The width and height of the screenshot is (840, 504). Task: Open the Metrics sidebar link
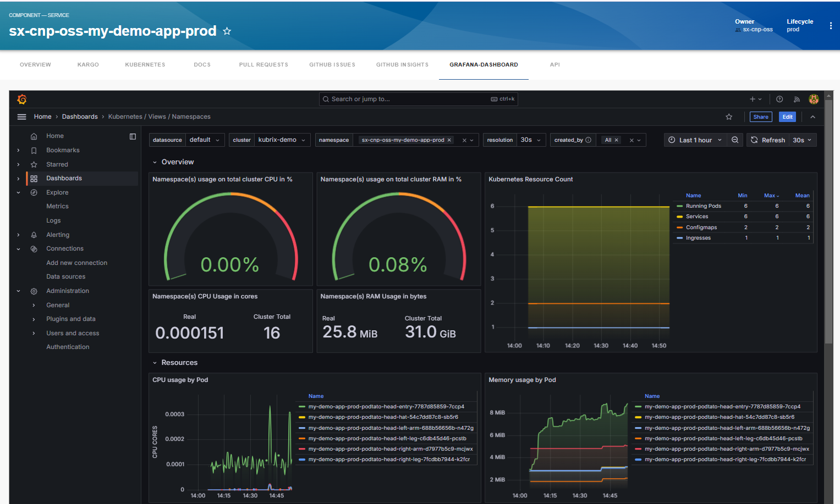pos(57,207)
